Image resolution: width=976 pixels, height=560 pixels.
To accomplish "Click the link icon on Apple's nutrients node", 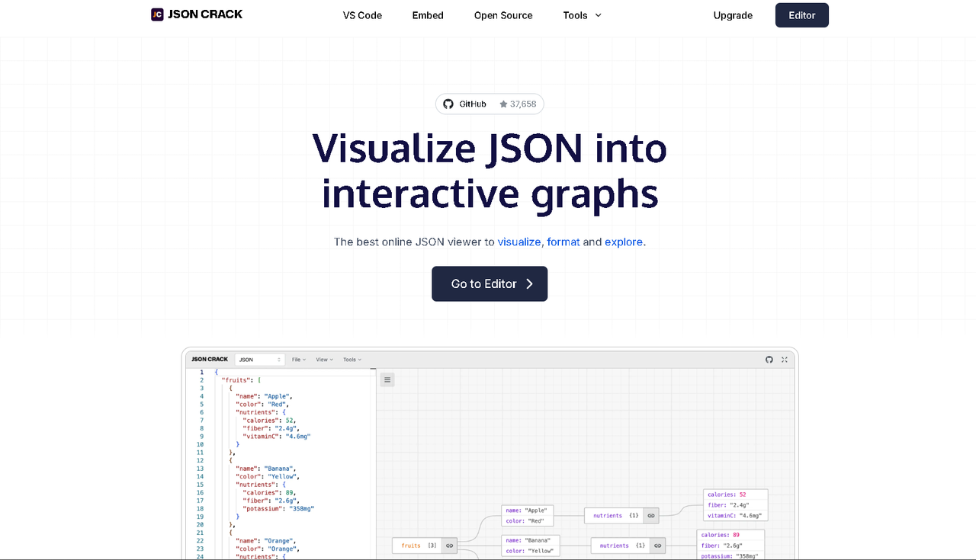I will point(651,516).
